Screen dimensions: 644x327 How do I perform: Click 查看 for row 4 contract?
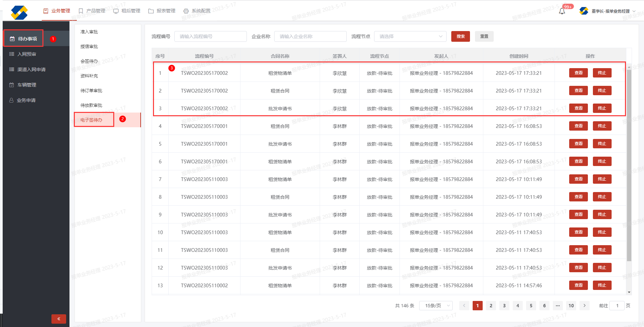(x=578, y=126)
